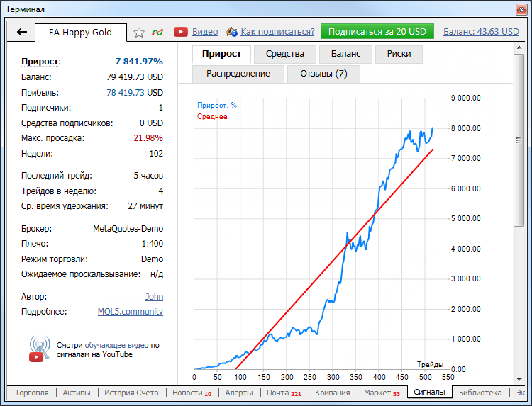Click the YouTube antenna icon for tutorial video
The height and width of the screenshot is (406, 532).
(x=39, y=349)
